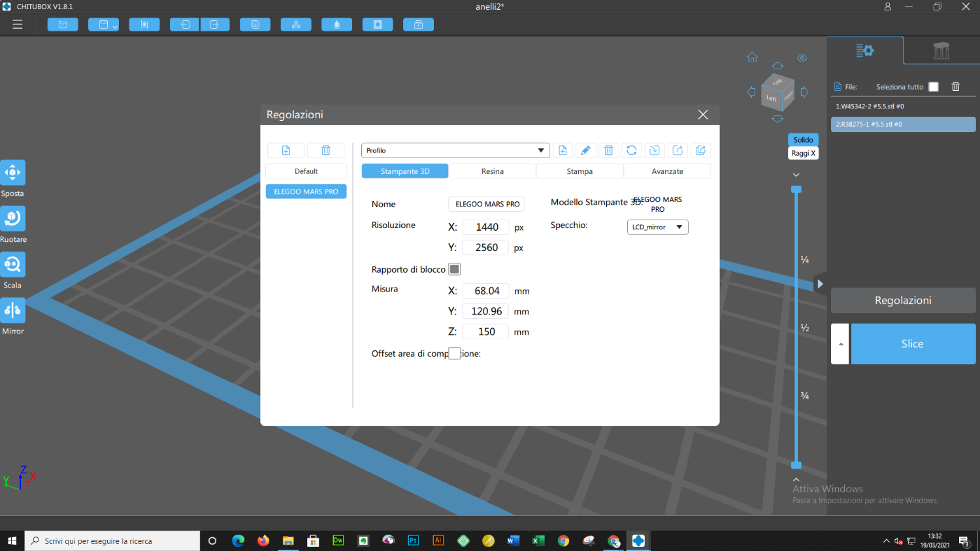Click the down chevron above layer slider
Image resolution: width=980 pixels, height=551 pixels.
click(796, 175)
